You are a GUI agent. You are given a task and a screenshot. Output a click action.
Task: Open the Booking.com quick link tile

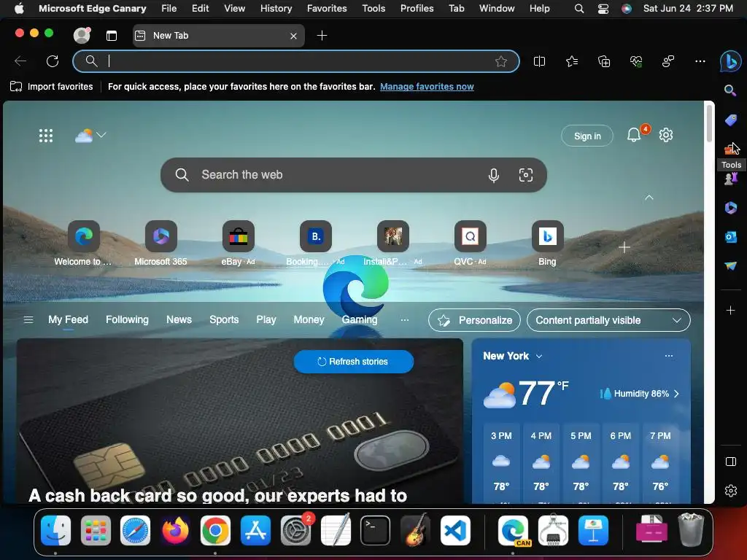pyautogui.click(x=315, y=244)
